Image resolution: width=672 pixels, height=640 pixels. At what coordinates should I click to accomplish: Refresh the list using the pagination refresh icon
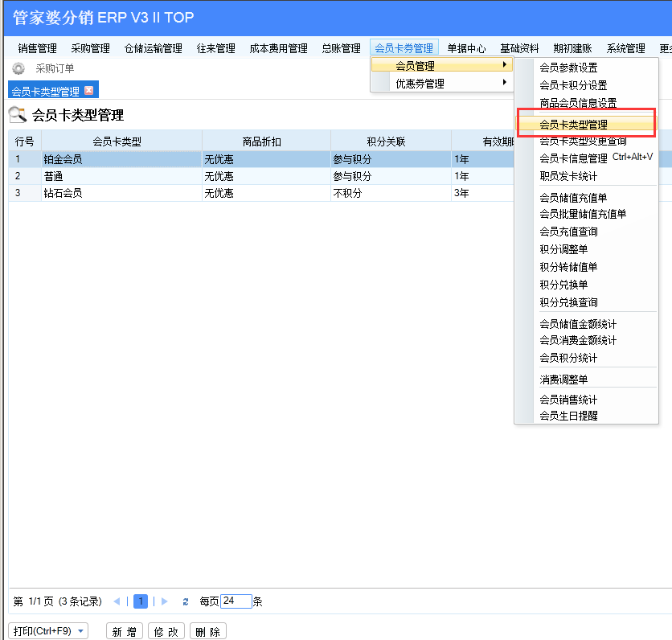tap(186, 601)
